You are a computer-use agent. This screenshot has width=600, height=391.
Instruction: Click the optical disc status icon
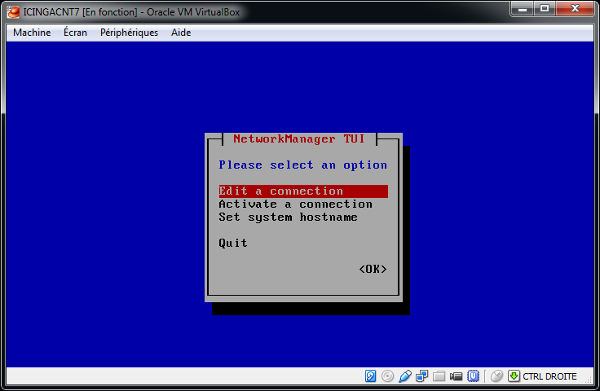[387, 376]
